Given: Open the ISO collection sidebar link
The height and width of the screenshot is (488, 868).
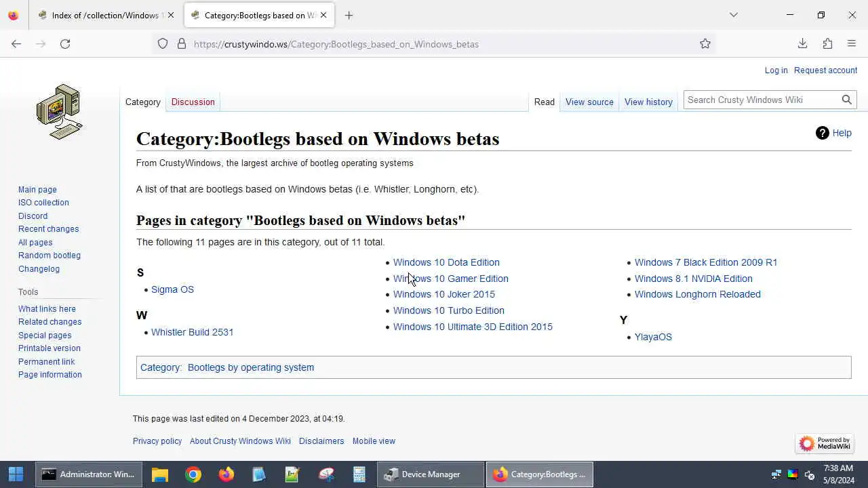Looking at the screenshot, I should (x=43, y=203).
